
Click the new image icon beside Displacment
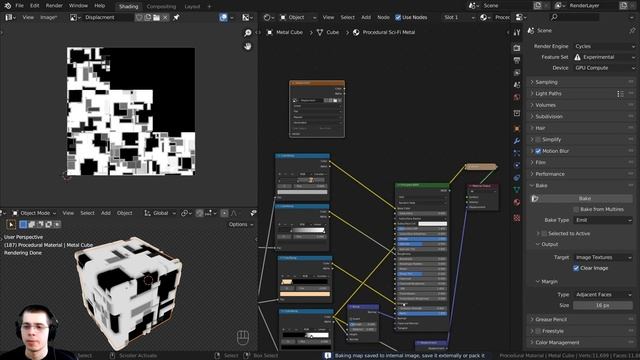click(148, 18)
